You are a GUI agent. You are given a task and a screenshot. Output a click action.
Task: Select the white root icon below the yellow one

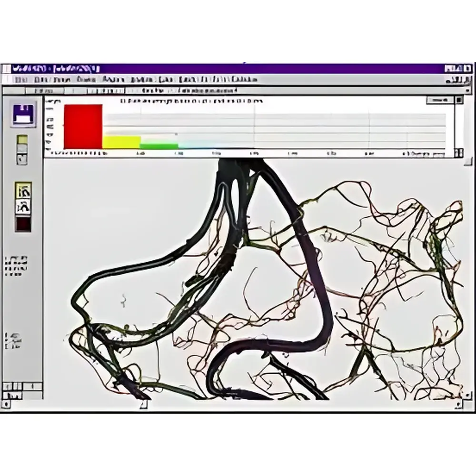[x=23, y=207]
